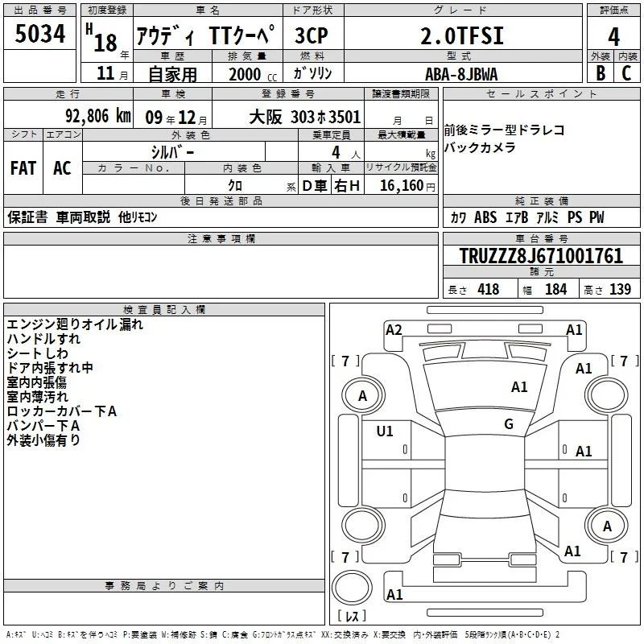This screenshot has width=644, height=644.
Task: Select the exterior grade B cell
Action: pyautogui.click(x=601, y=73)
